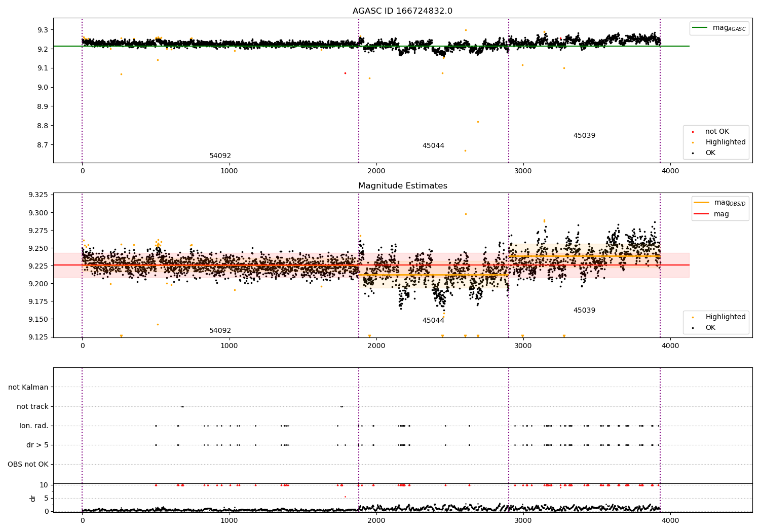
Task: Click the 'Ion. rad.' axis label
Action: point(34,426)
